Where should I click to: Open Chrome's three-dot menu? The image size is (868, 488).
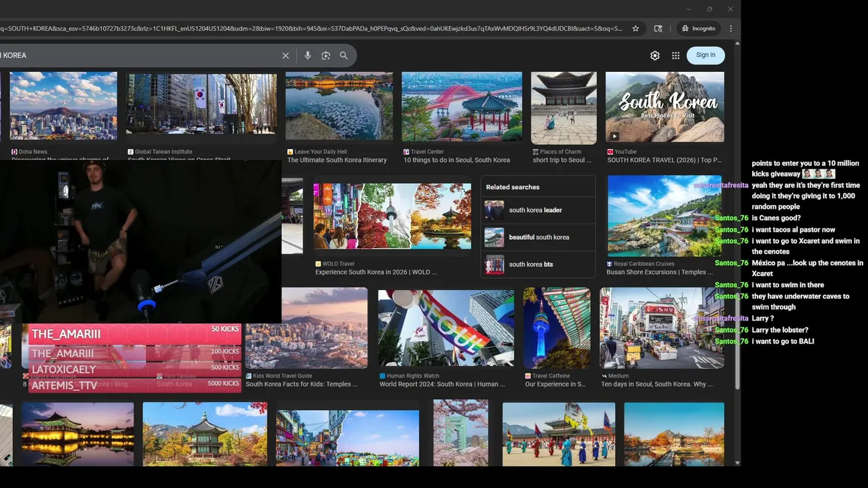tap(730, 28)
